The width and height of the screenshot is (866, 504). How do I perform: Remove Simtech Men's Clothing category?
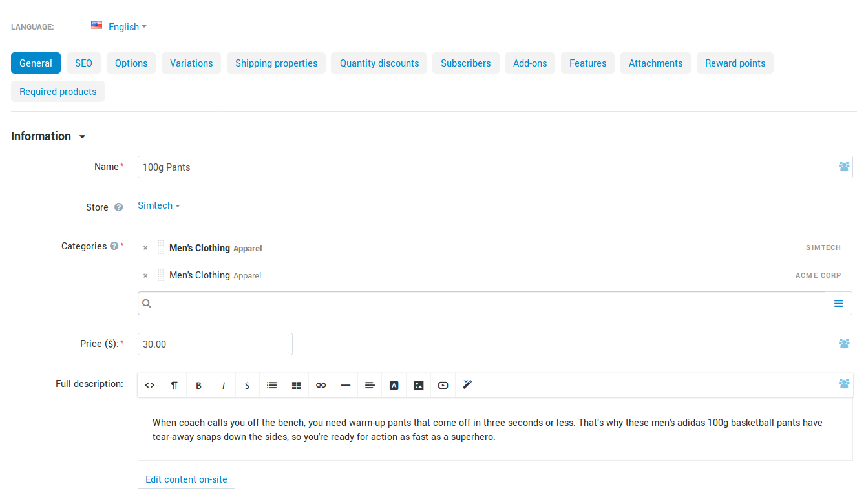pos(145,248)
